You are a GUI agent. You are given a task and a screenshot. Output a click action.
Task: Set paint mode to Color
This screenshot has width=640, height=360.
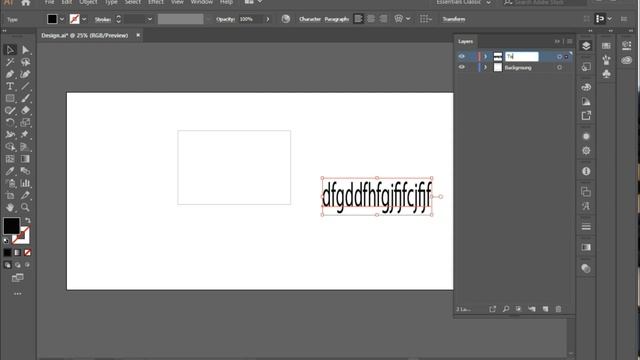[x=7, y=253]
